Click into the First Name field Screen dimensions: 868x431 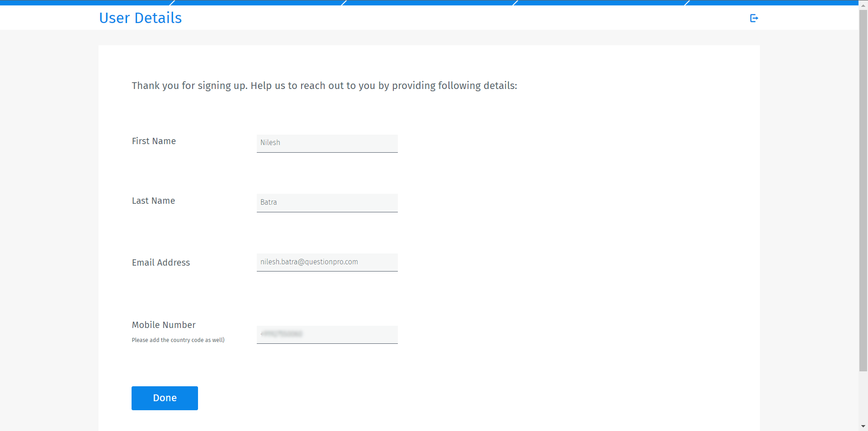[x=327, y=143]
